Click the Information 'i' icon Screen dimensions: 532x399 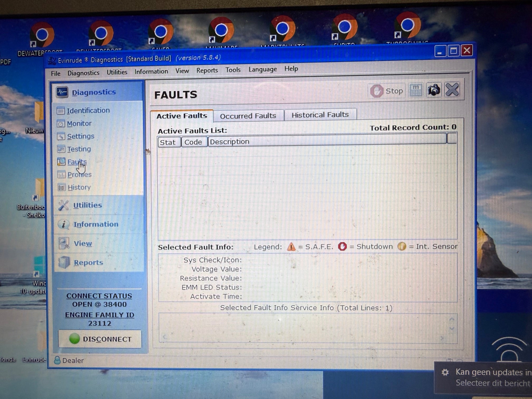(x=64, y=224)
